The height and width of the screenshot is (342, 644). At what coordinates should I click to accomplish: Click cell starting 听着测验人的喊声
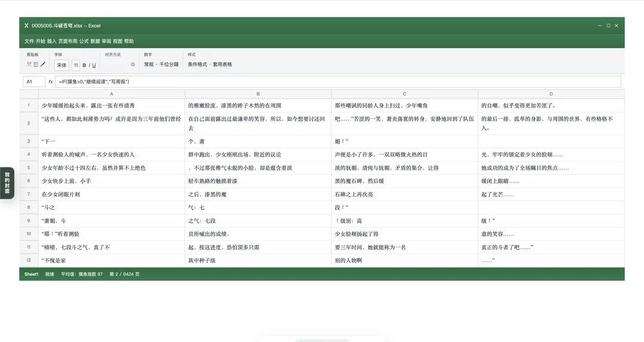(112, 154)
